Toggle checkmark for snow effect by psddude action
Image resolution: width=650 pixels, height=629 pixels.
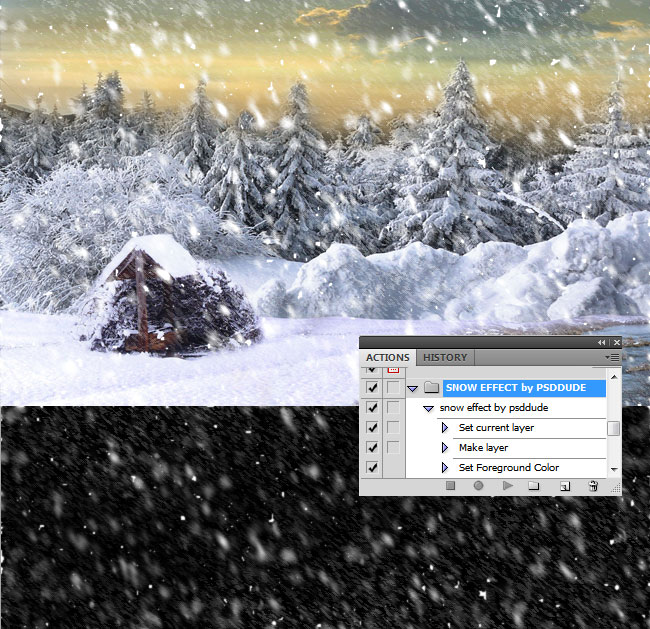point(372,408)
